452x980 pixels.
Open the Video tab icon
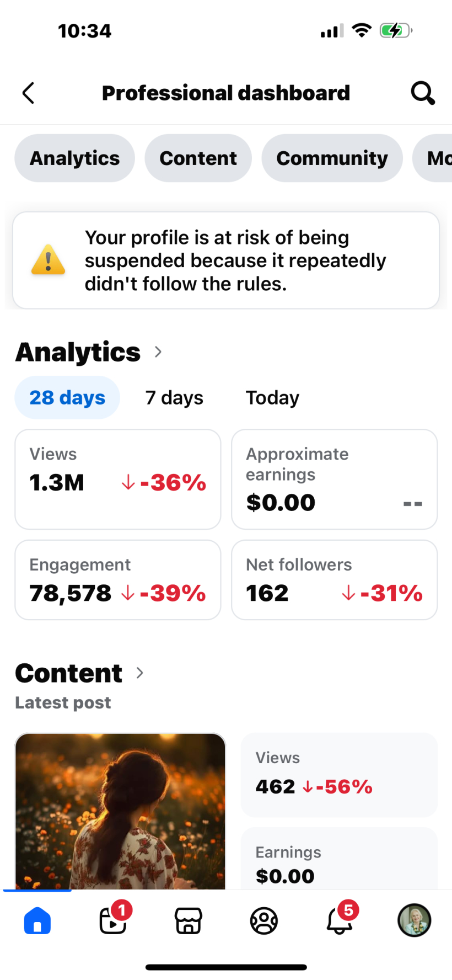click(x=113, y=920)
